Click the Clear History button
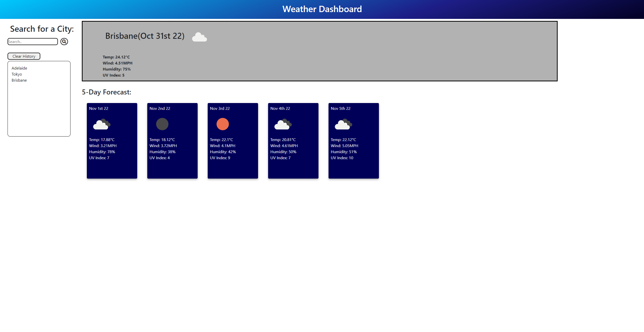Image resolution: width=644 pixels, height=332 pixels. tap(24, 56)
